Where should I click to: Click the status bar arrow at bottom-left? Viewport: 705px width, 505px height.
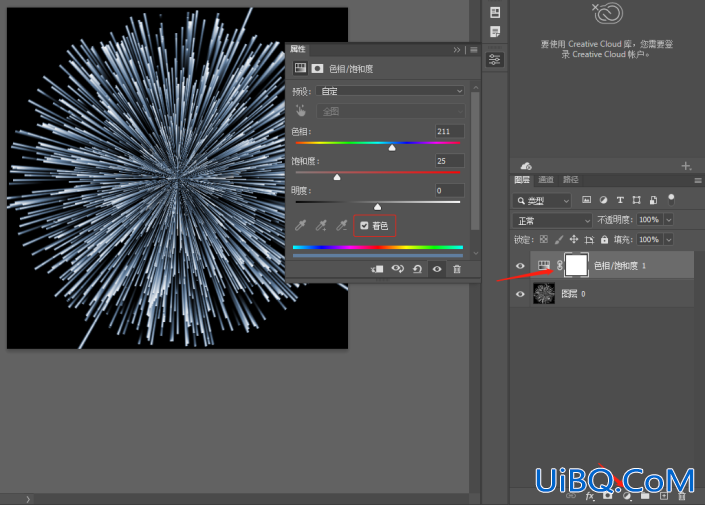28,499
